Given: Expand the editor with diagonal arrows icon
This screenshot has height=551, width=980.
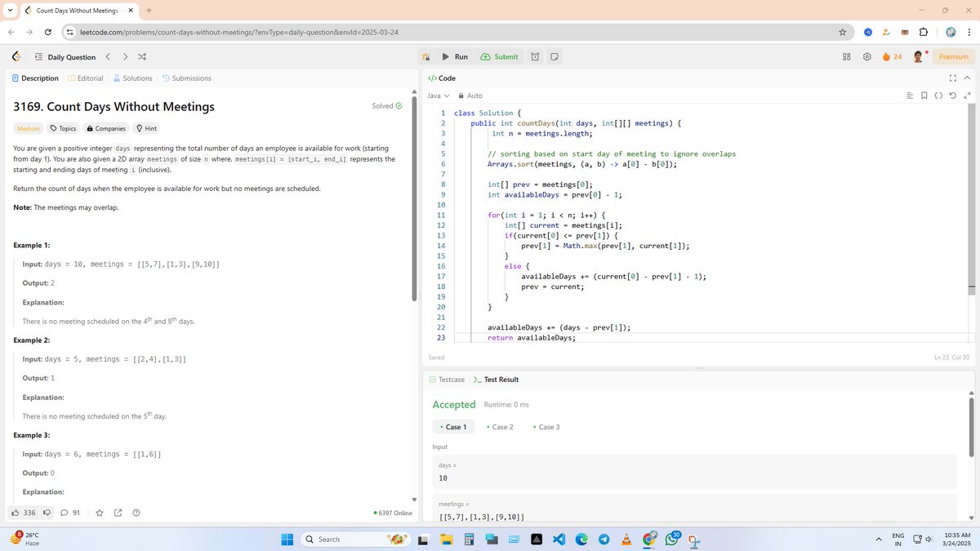Looking at the screenshot, I should pyautogui.click(x=967, y=96).
